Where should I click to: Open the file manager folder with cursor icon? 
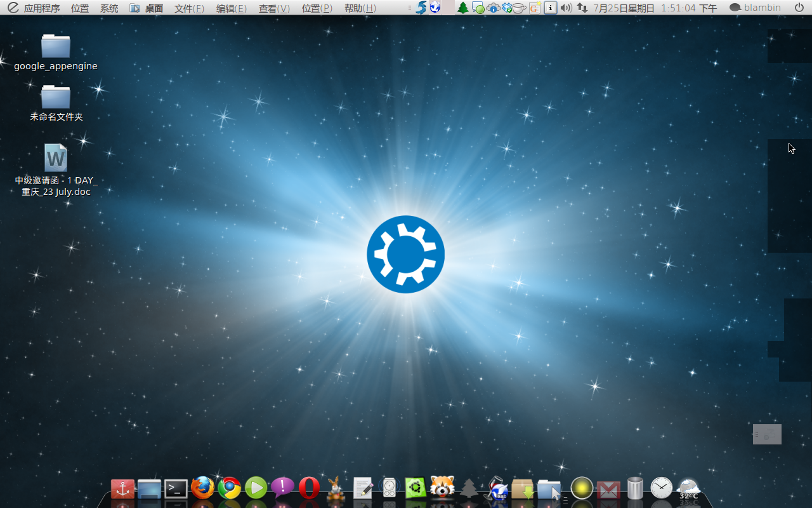point(549,489)
